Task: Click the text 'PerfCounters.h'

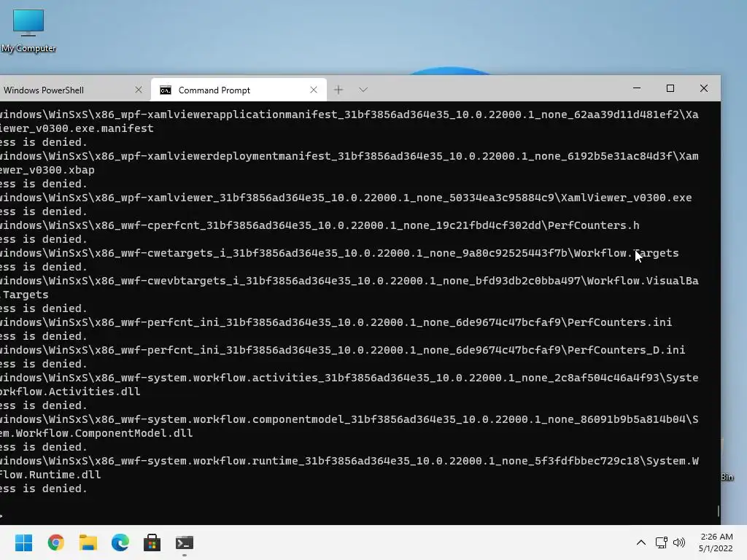Action: [x=593, y=225]
